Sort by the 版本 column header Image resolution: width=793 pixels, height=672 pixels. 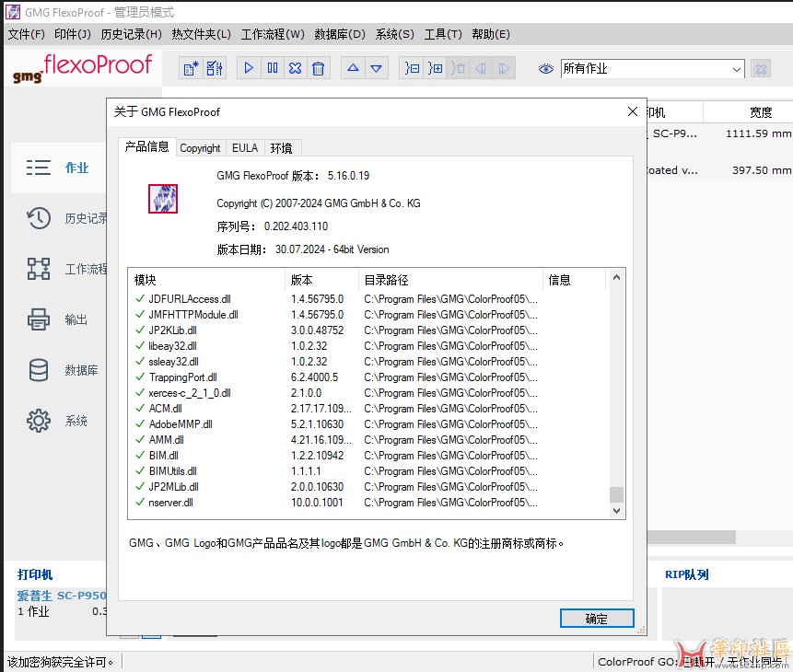tap(322, 280)
